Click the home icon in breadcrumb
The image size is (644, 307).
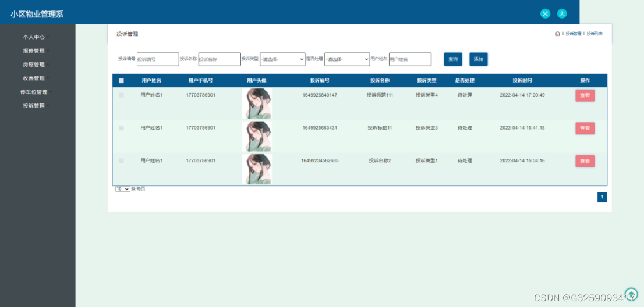(557, 34)
